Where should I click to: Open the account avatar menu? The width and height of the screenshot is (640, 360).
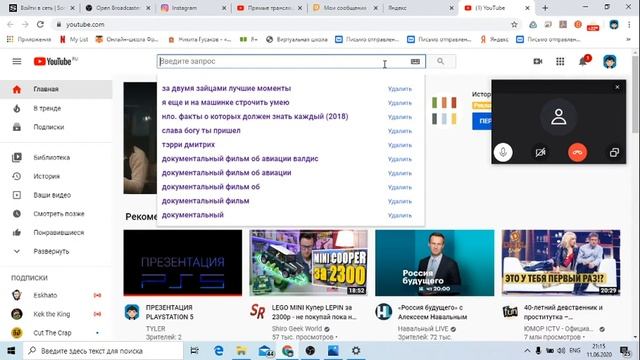610,61
